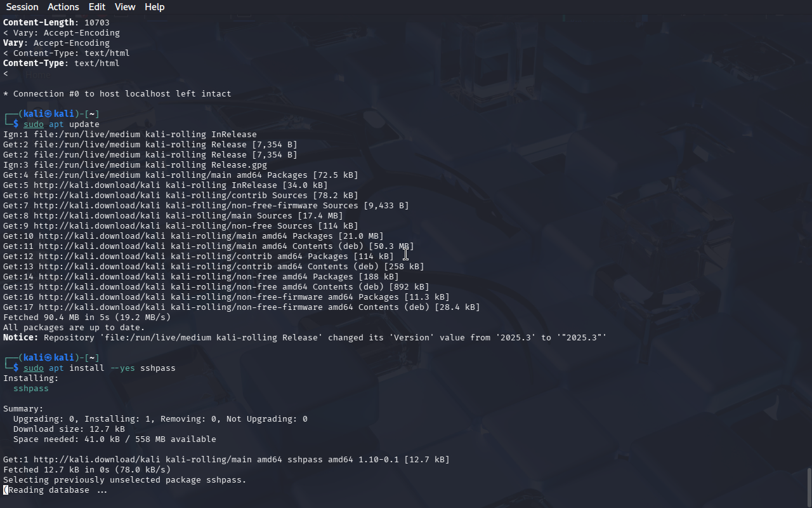Open the Session menu
This screenshot has height=508, width=812.
[22, 7]
